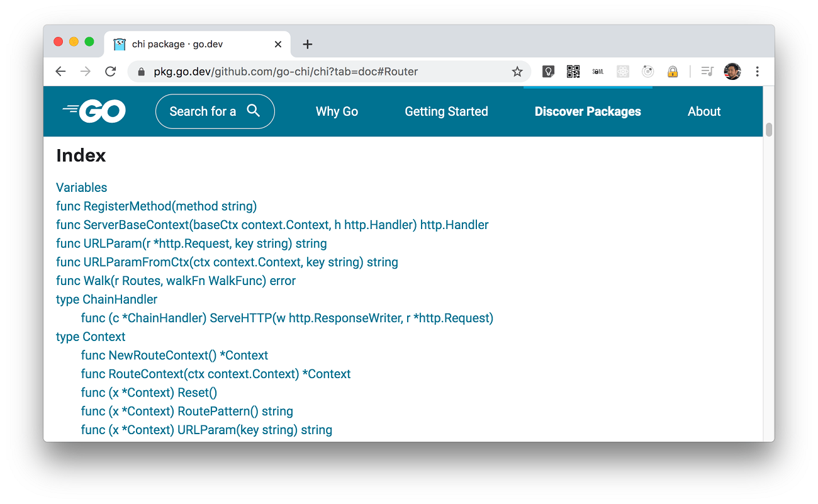Open the circular orbit extension icon
The height and width of the screenshot is (504, 818).
click(648, 72)
